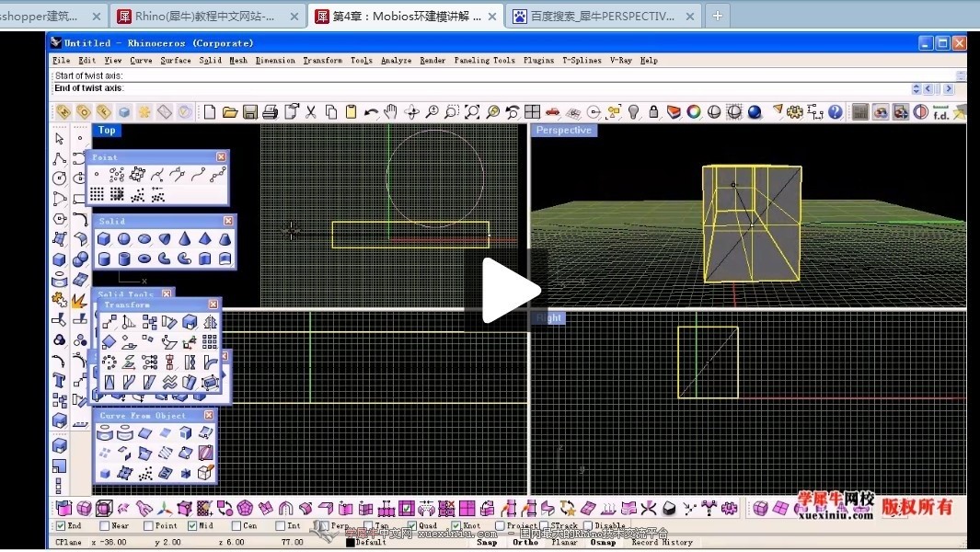980x552 pixels.
Task: Click the Print icon
Action: click(x=270, y=112)
